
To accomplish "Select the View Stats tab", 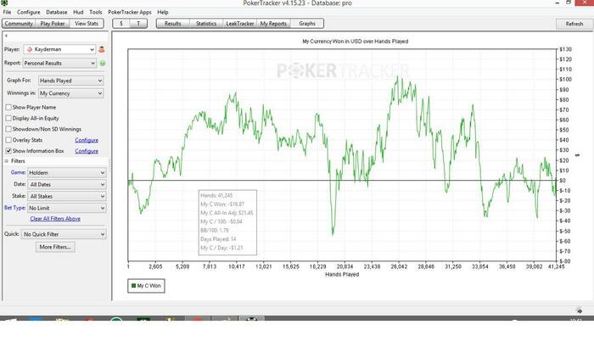I will tap(87, 24).
